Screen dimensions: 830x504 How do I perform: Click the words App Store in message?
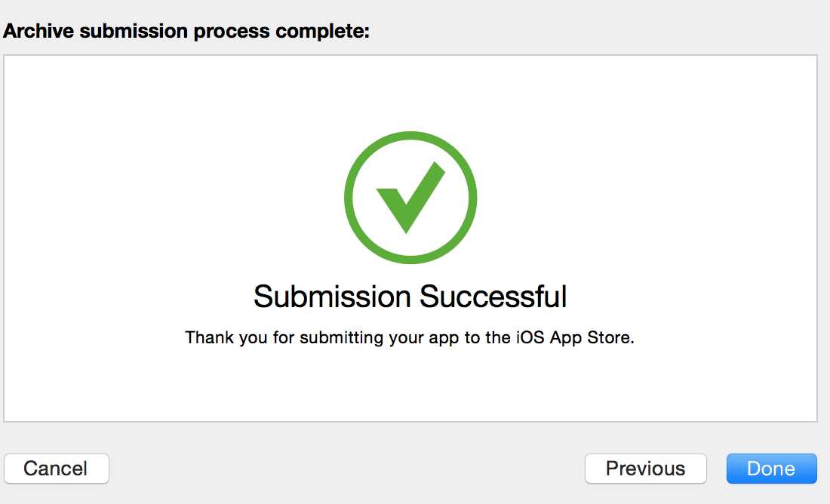tap(592, 338)
